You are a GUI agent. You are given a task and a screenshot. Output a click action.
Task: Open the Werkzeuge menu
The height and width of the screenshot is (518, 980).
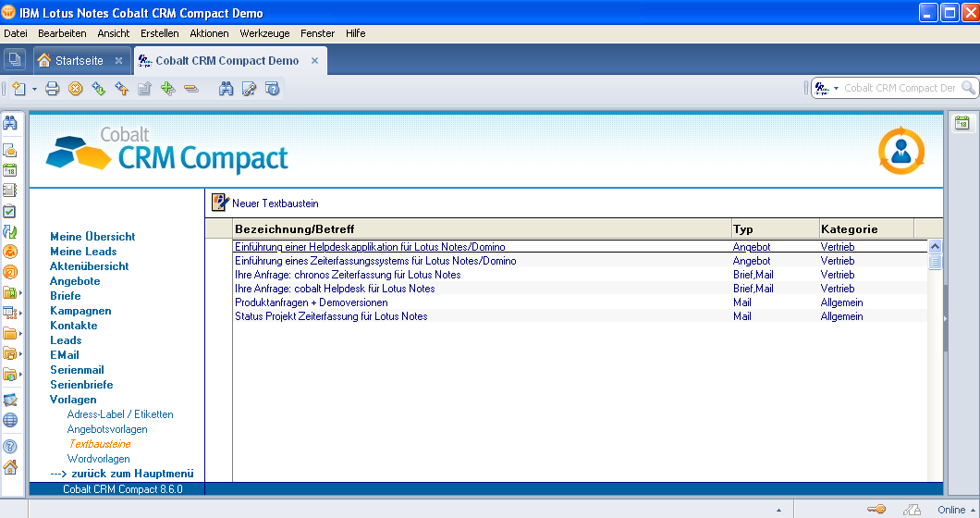pyautogui.click(x=264, y=33)
